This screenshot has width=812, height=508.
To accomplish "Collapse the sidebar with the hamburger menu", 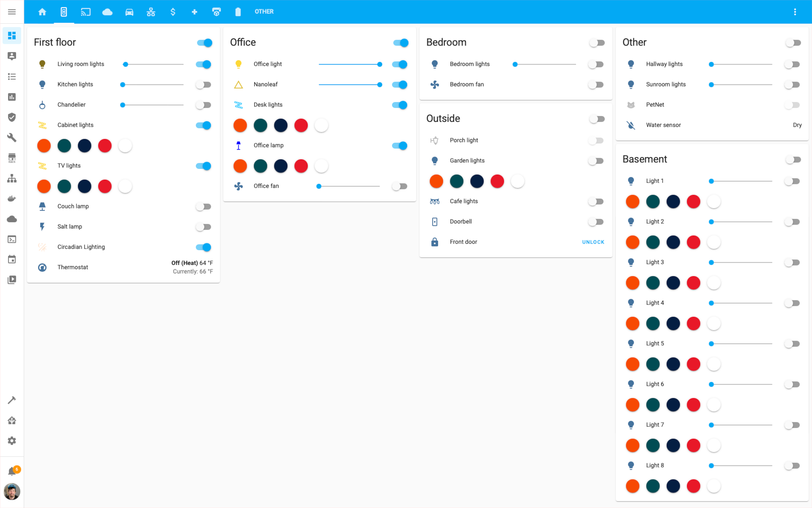I will [12, 11].
